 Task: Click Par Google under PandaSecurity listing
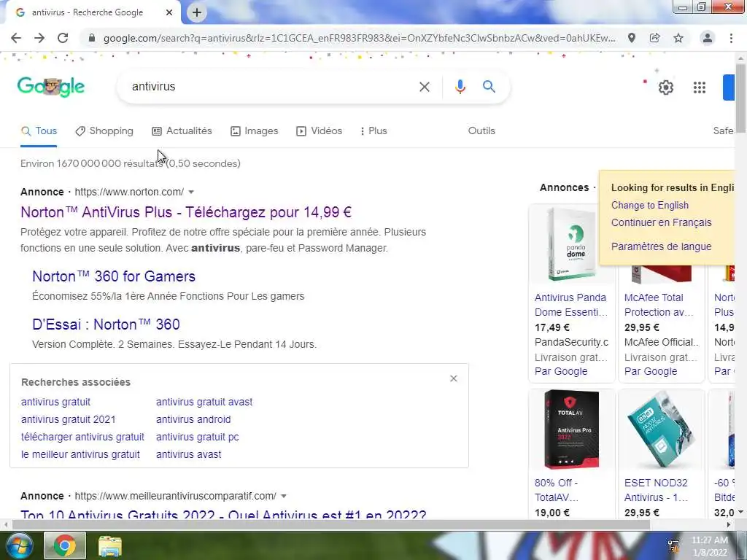(x=561, y=371)
